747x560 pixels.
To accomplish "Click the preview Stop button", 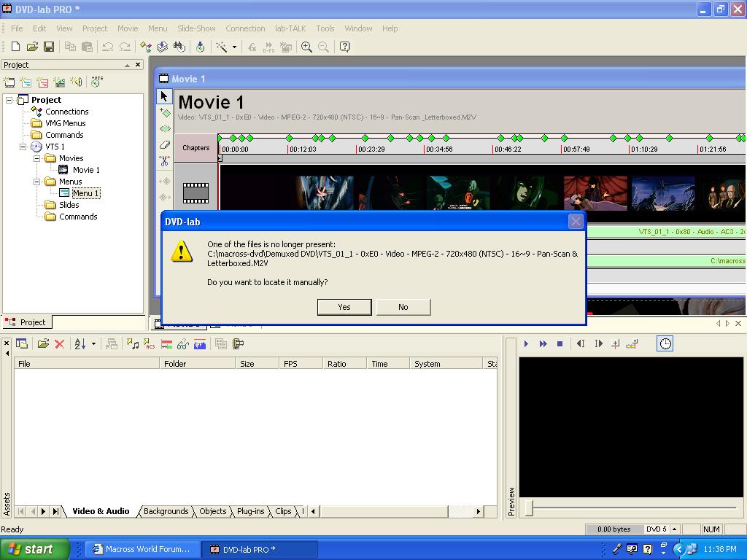I will 560,344.
